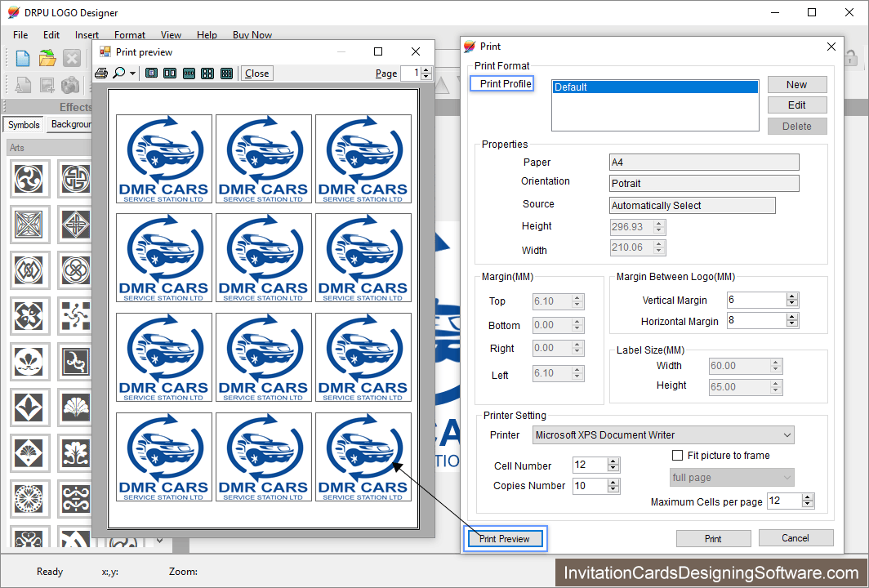Decrease Horizontal Margin value
Image resolution: width=869 pixels, height=588 pixels.
792,323
